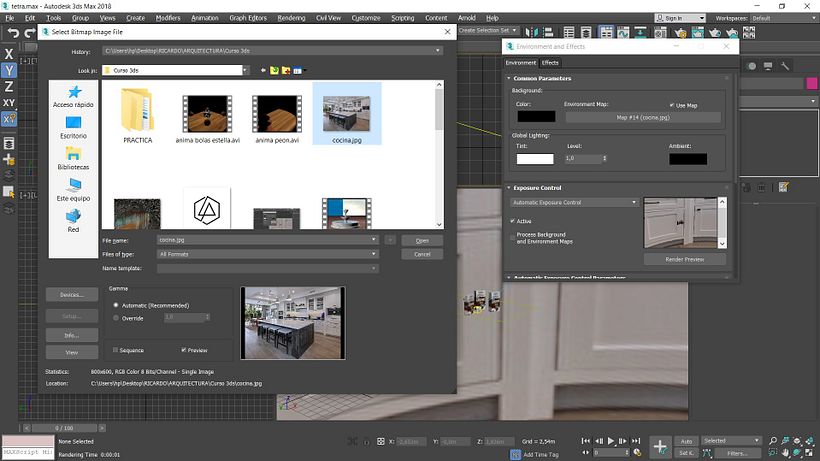820x461 pixels.
Task: Open the Rendering menu
Action: click(291, 18)
